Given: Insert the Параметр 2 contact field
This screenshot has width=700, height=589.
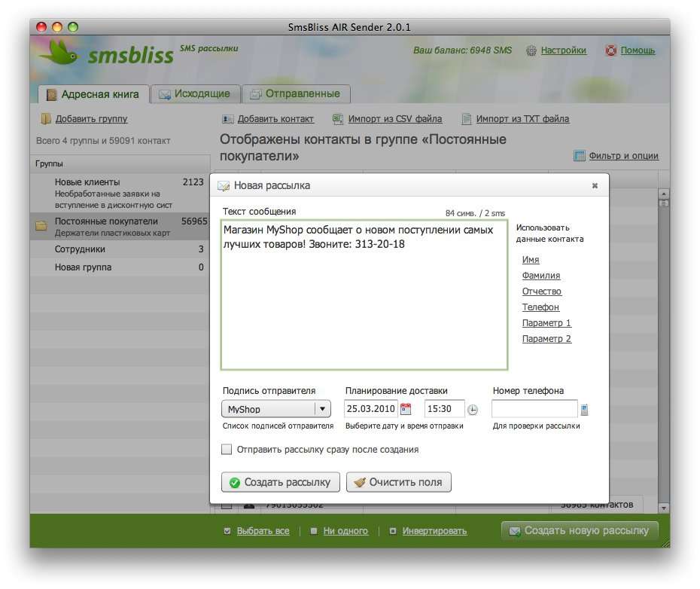Looking at the screenshot, I should (x=547, y=339).
